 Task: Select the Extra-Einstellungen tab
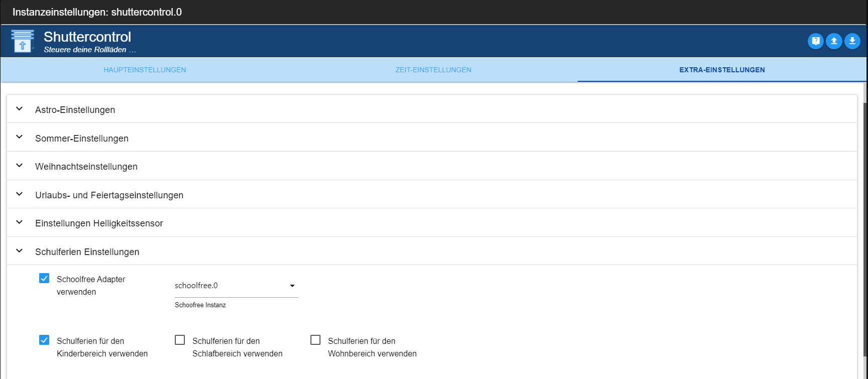click(722, 70)
